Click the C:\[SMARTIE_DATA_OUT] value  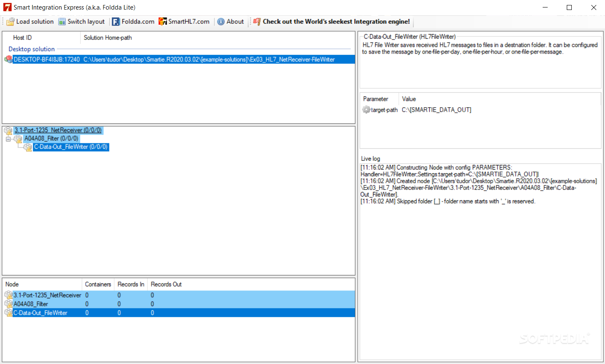[x=436, y=110]
